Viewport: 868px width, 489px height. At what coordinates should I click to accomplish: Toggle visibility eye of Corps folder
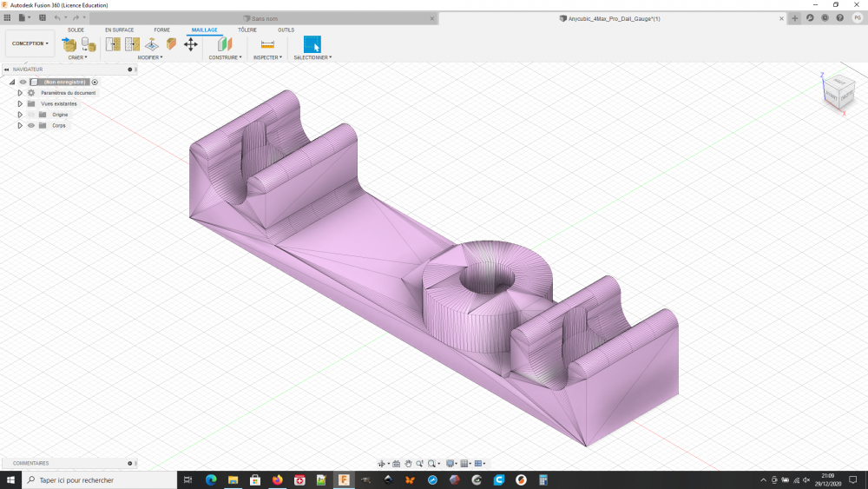click(31, 125)
